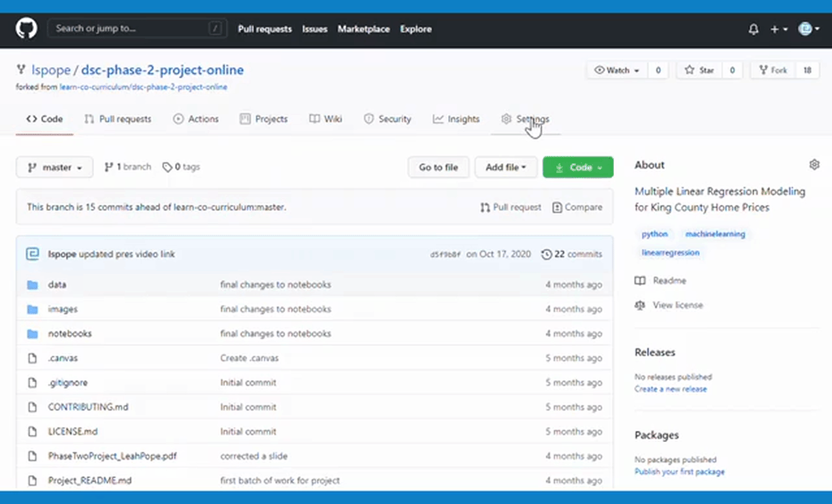
Task: Click Create a new release link
Action: pos(670,389)
